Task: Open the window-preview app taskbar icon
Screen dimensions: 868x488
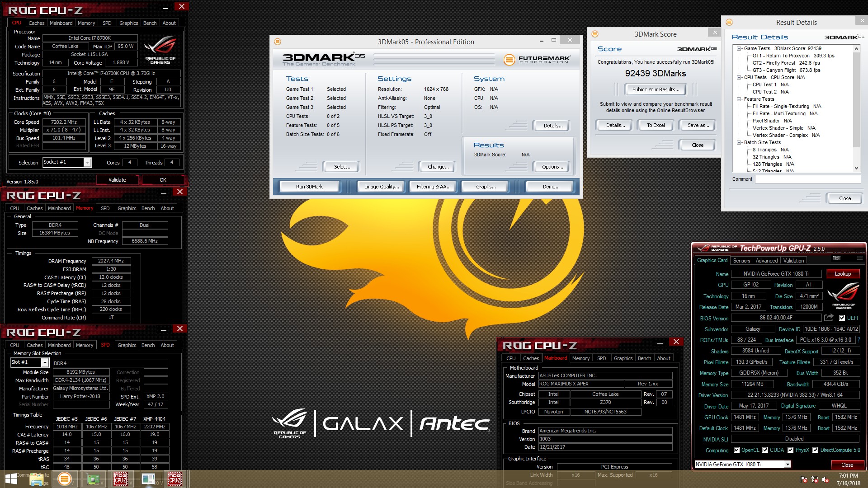Action: tap(148, 479)
